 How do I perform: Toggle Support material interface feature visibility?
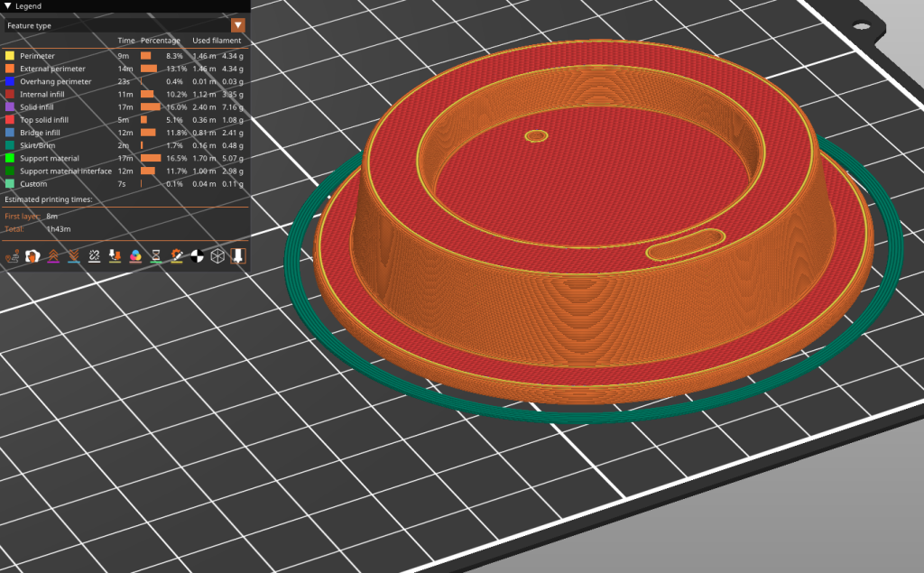point(66,171)
